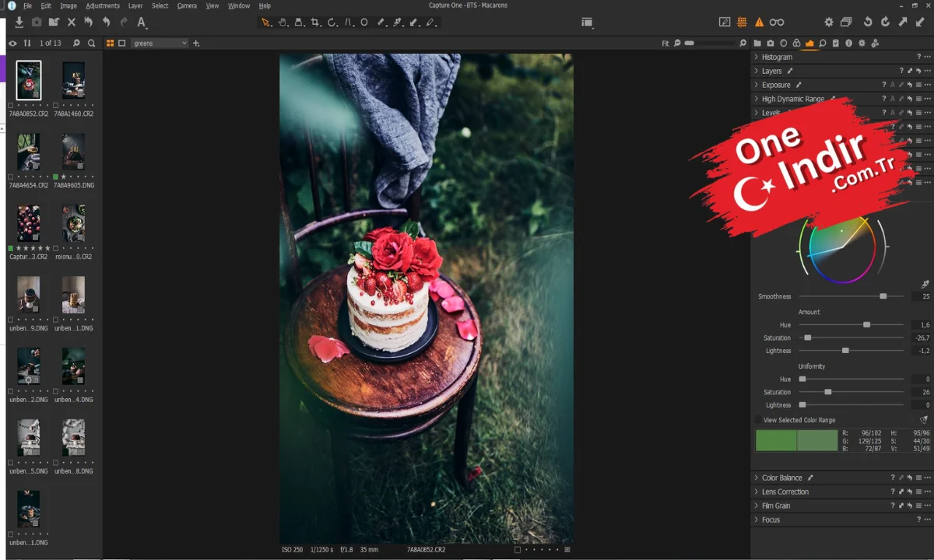This screenshot has width=934, height=560.
Task: Select the Keystone cursor tool
Action: (x=349, y=23)
